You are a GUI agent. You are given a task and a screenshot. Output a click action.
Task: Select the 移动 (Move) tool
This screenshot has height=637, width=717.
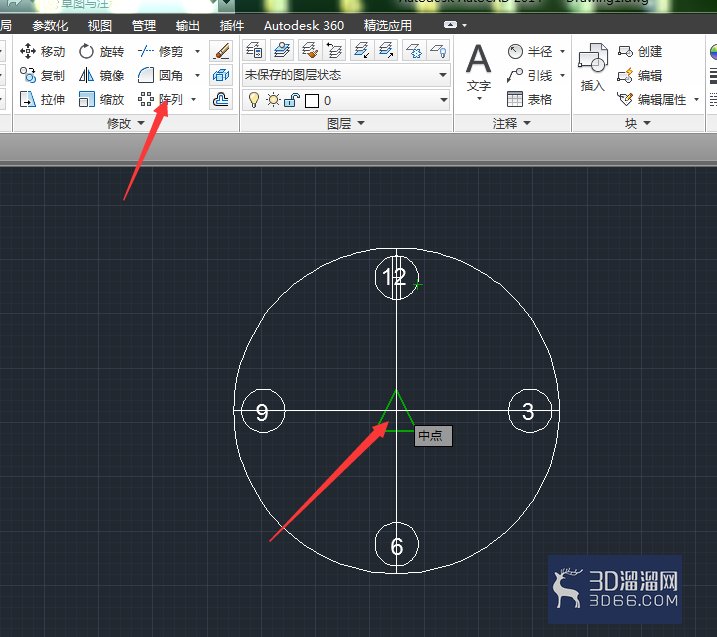(43, 51)
